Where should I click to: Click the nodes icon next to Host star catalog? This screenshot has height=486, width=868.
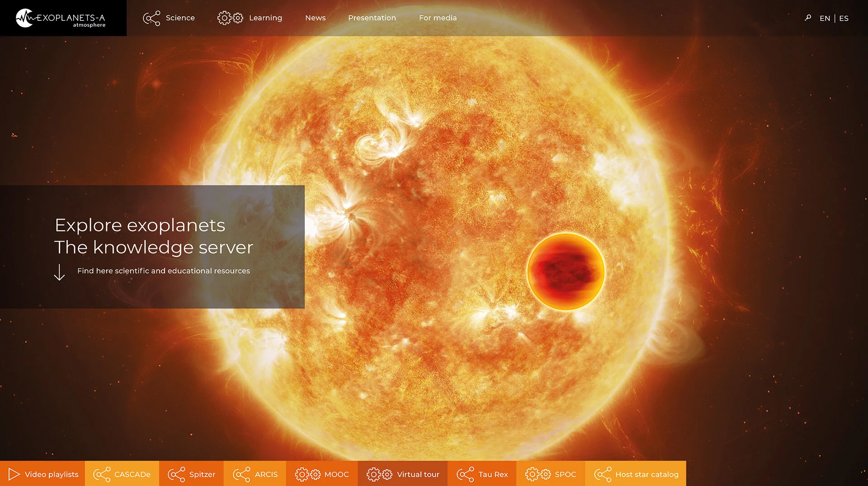click(x=603, y=474)
